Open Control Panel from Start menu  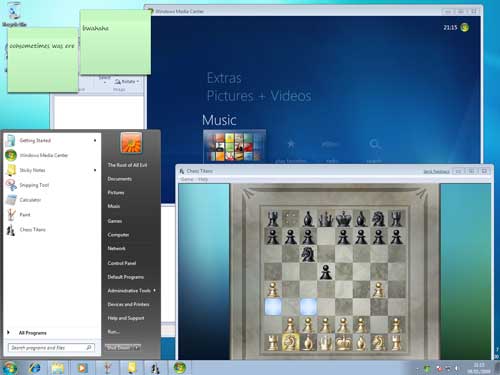pos(121,263)
